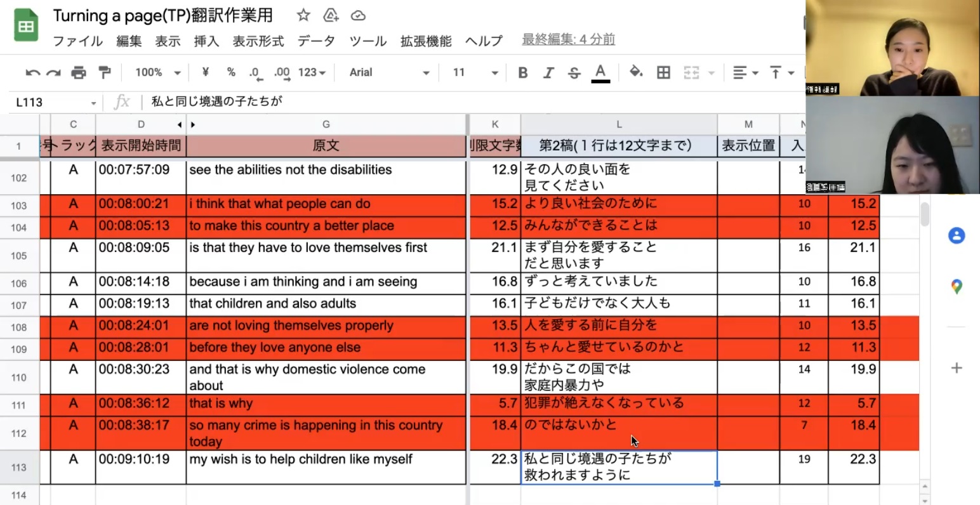Click the move-to-folder icon beside title
Viewport: 980px width, 505px height.
pos(331,15)
